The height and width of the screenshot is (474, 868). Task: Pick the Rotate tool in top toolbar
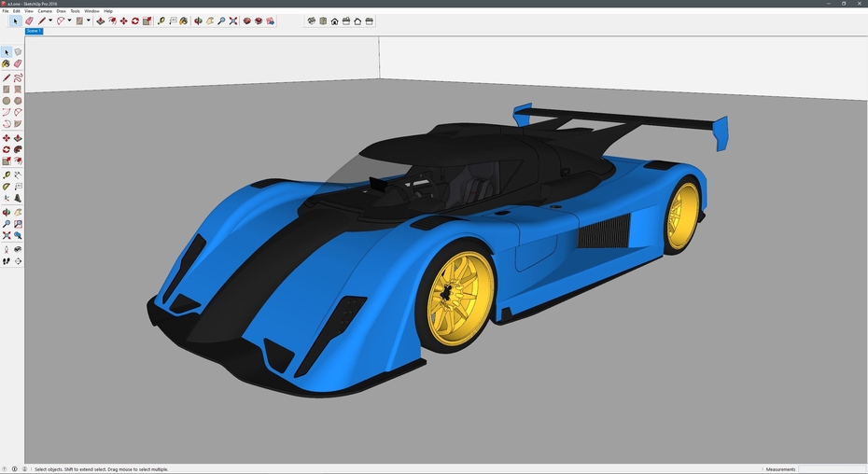point(135,21)
